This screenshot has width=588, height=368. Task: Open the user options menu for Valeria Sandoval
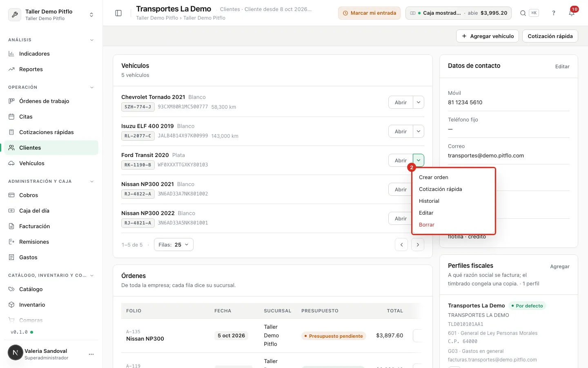pos(91,354)
